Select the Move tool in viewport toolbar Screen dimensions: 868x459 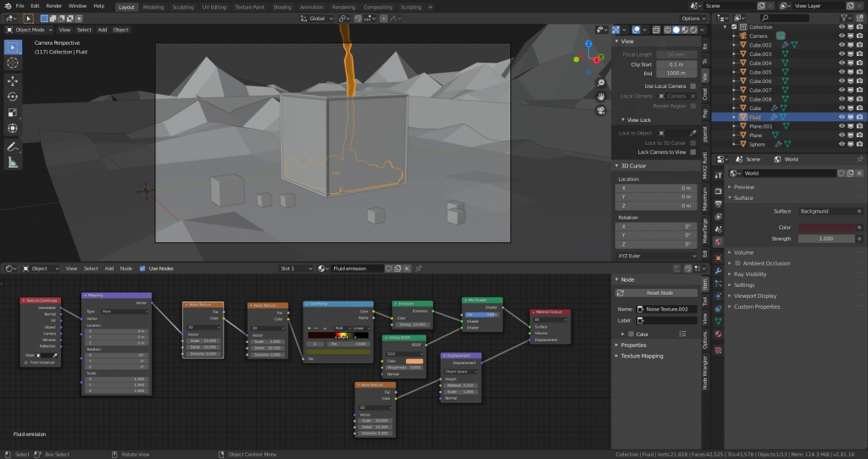pyautogui.click(x=12, y=80)
